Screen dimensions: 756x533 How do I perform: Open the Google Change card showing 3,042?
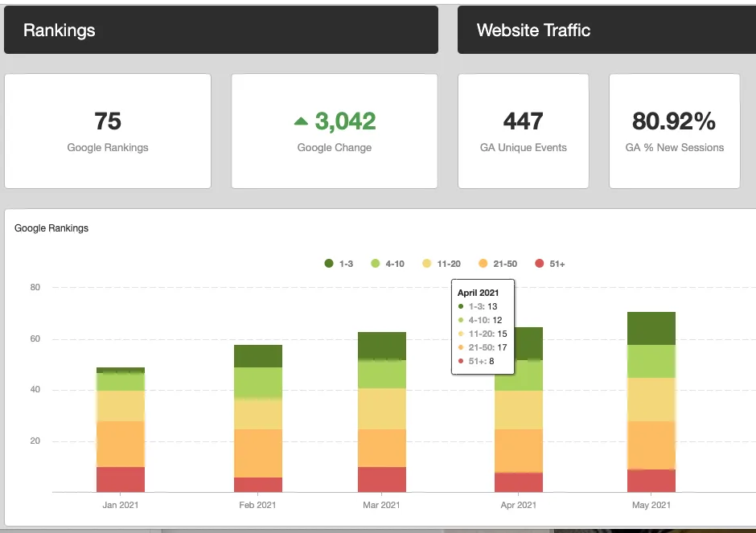point(335,131)
